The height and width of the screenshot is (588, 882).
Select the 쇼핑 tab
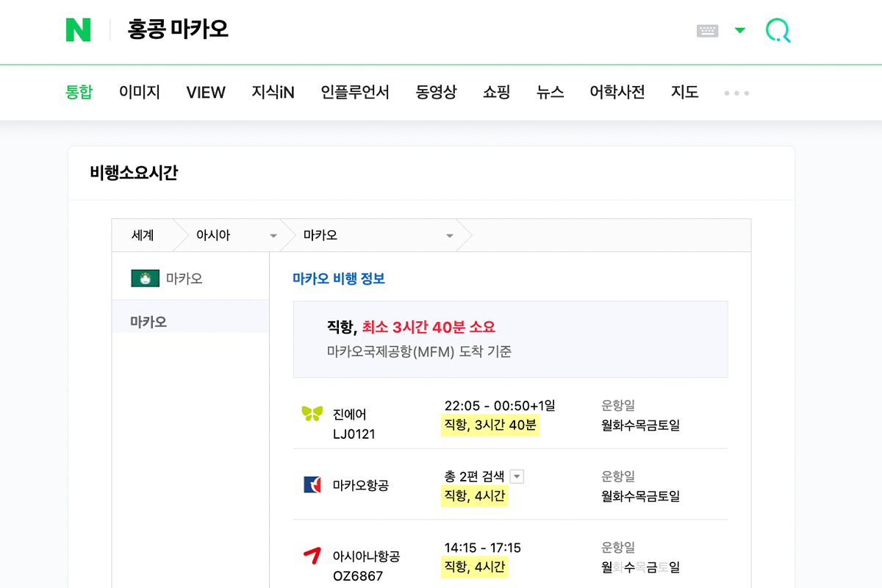(496, 93)
